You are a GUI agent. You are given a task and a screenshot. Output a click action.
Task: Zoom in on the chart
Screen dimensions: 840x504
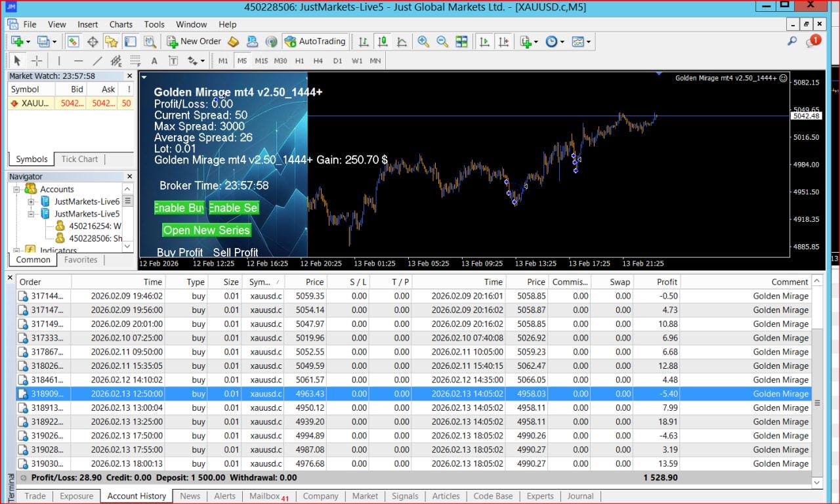(423, 41)
